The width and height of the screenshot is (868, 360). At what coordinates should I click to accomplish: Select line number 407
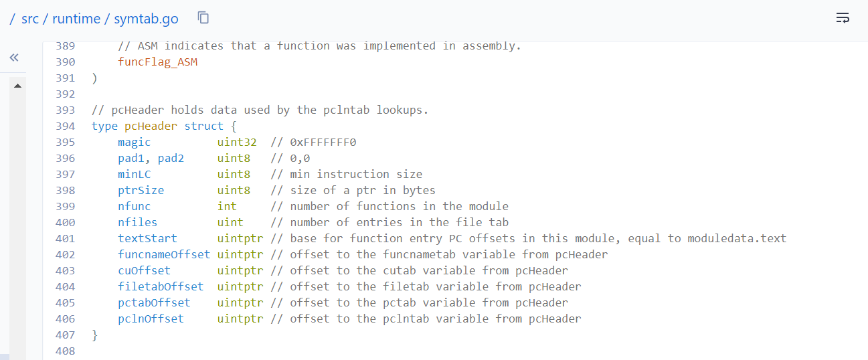pos(65,335)
